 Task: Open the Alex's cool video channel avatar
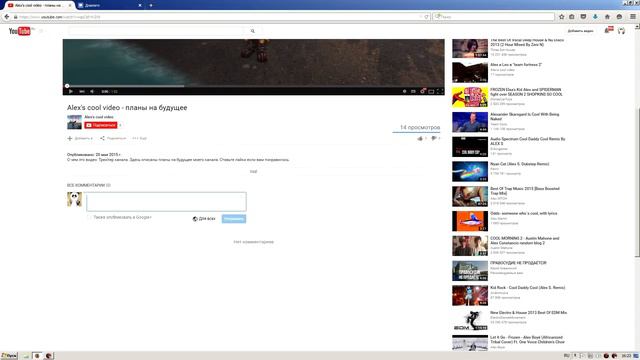coord(74,122)
